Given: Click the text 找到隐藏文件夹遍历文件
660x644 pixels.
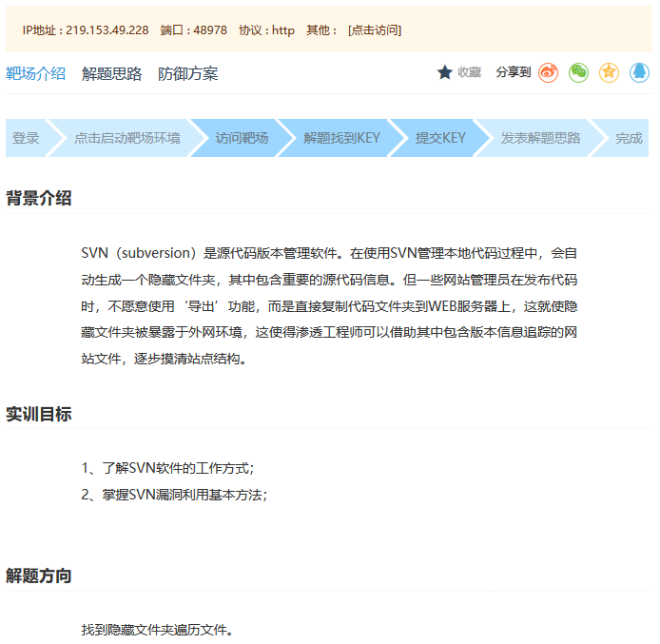Looking at the screenshot, I should pyautogui.click(x=157, y=630).
